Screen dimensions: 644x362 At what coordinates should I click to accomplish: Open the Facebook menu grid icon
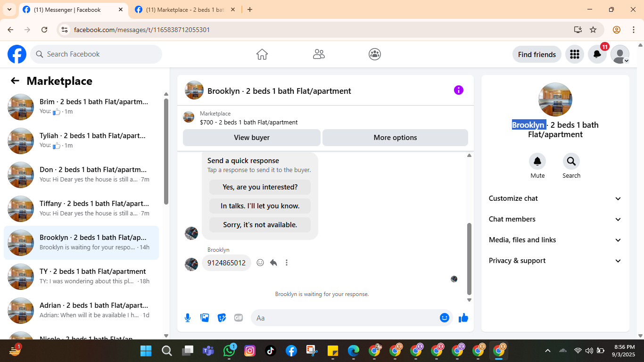pyautogui.click(x=574, y=54)
